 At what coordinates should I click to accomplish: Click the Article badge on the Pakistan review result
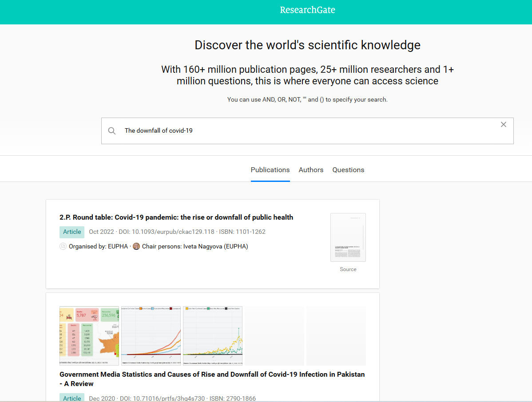(x=71, y=398)
